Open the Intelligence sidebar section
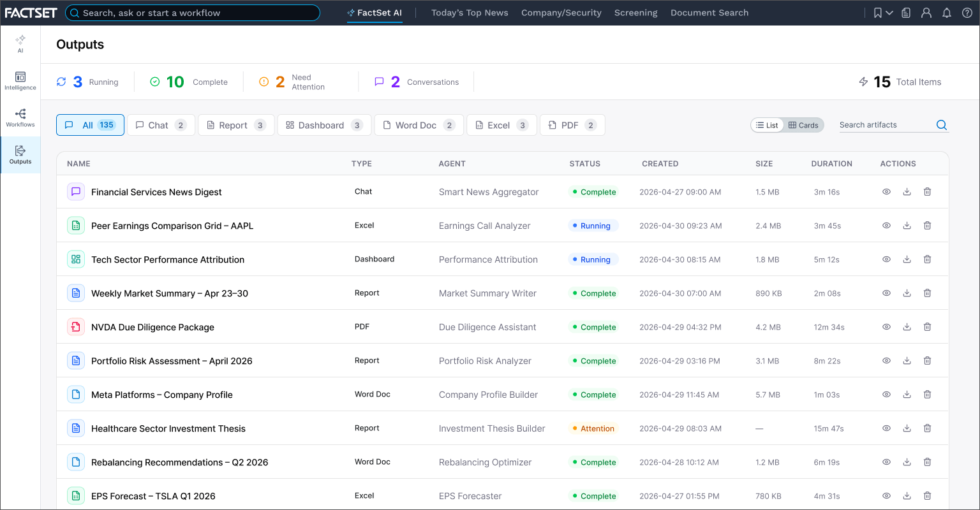The width and height of the screenshot is (980, 510). pyautogui.click(x=20, y=81)
